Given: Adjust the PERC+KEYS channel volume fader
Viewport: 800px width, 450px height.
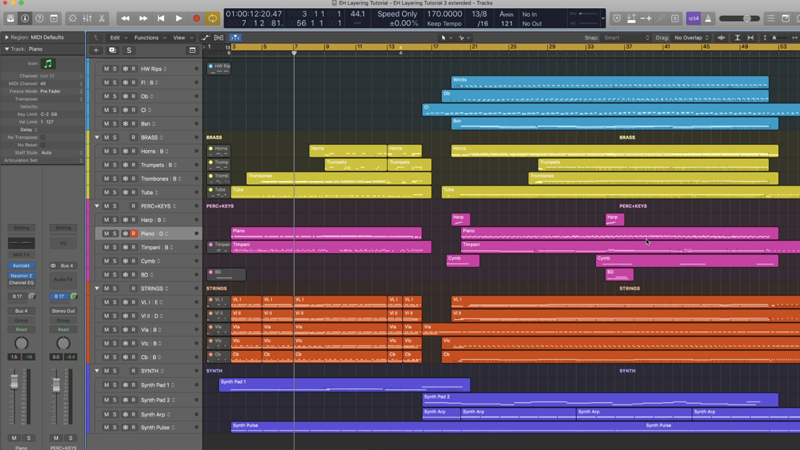Looking at the screenshot, I should [x=56, y=386].
